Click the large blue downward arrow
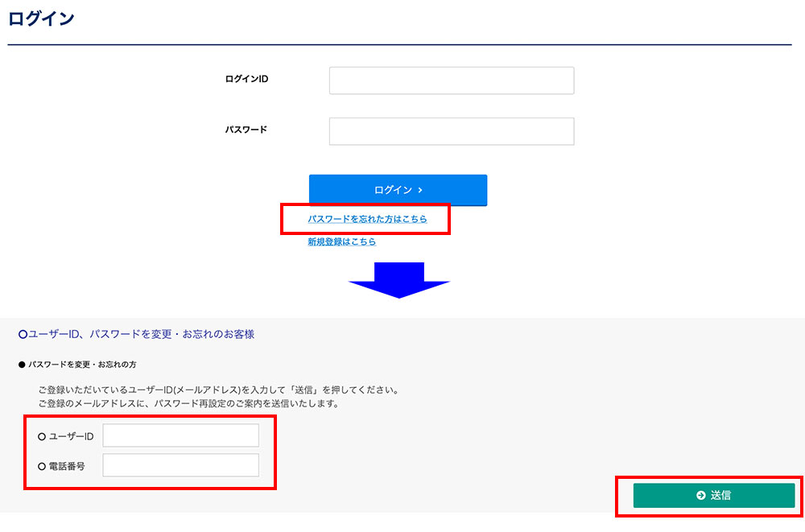Screen dimensions: 805x532 [398, 280]
